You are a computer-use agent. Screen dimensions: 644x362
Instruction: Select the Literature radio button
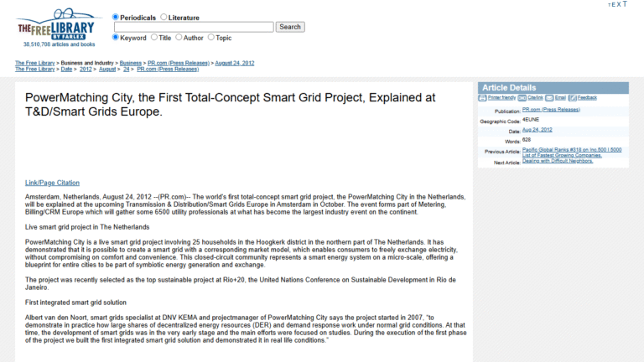pos(164,17)
